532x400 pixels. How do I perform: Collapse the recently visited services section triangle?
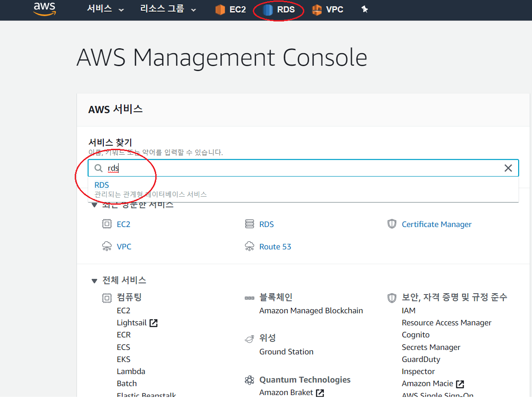(x=94, y=205)
